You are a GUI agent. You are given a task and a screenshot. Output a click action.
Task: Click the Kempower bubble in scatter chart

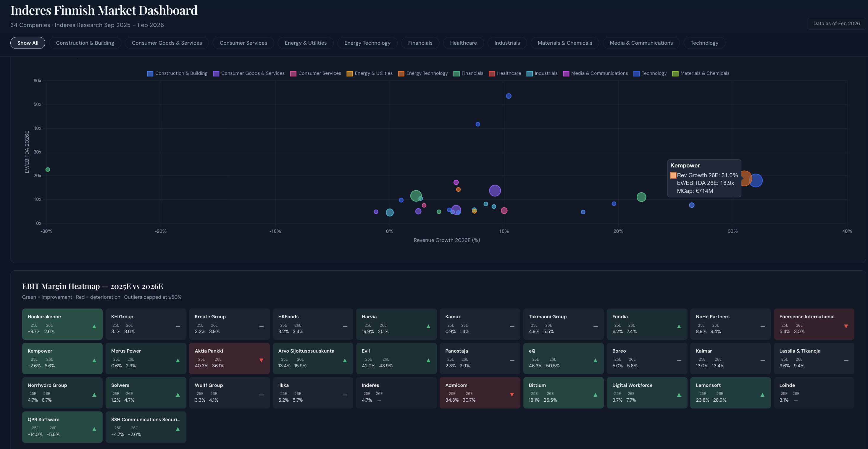(x=745, y=178)
